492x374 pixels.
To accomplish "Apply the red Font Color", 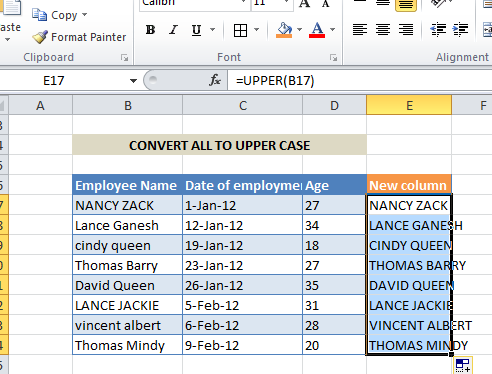I will pyautogui.click(x=317, y=30).
